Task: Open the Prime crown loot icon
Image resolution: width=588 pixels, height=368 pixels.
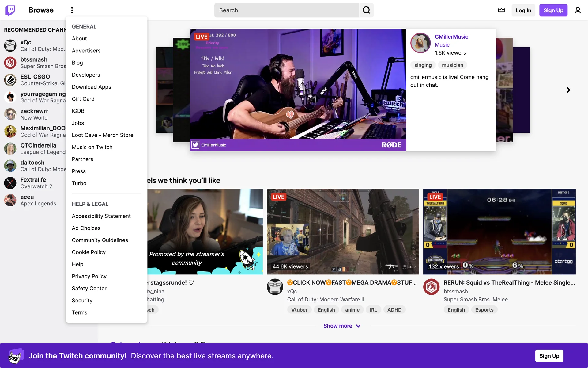Action: [x=501, y=10]
